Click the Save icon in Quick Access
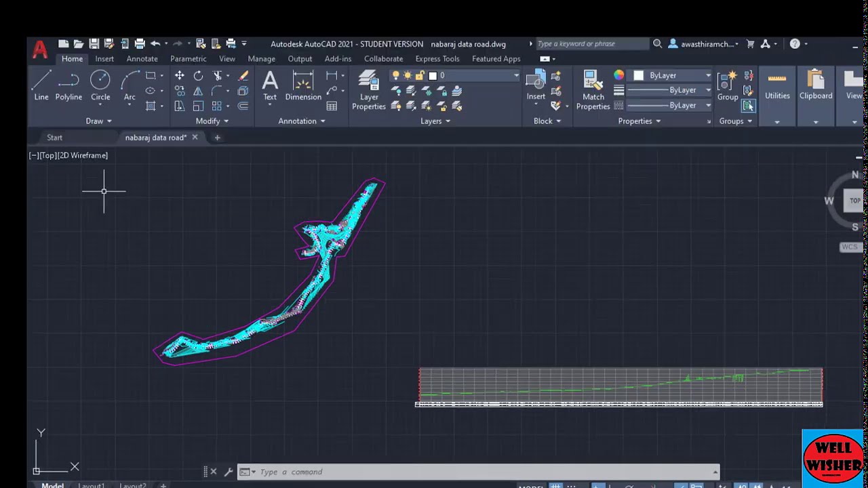 pos(94,43)
